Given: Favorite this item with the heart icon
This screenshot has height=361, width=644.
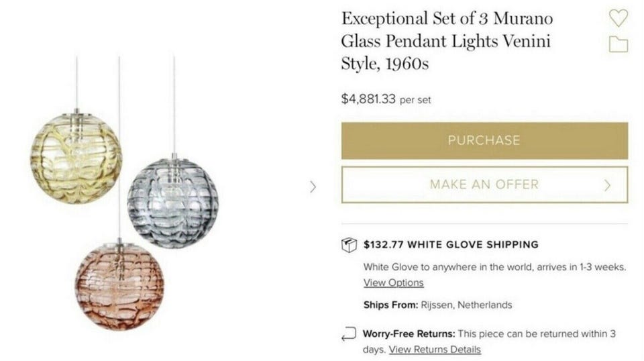Looking at the screenshot, I should tap(618, 18).
